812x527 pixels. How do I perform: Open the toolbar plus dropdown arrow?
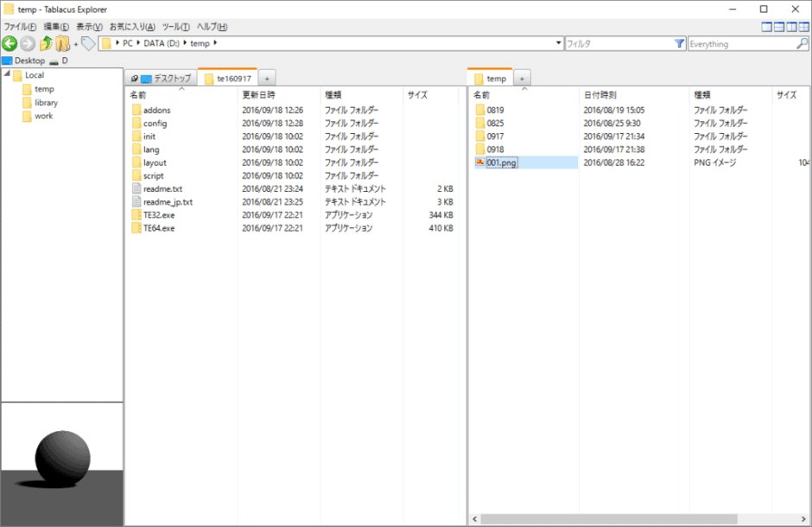pyautogui.click(x=75, y=42)
